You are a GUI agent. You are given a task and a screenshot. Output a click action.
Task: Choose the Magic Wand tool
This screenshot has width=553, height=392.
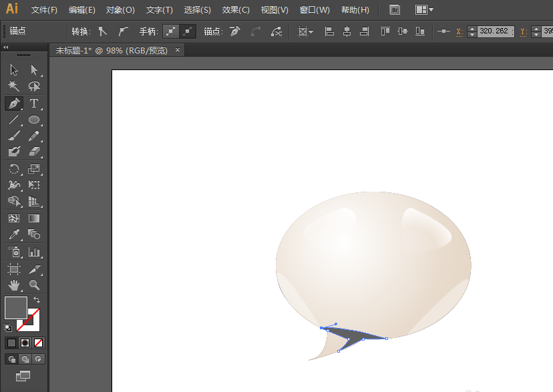[x=14, y=86]
